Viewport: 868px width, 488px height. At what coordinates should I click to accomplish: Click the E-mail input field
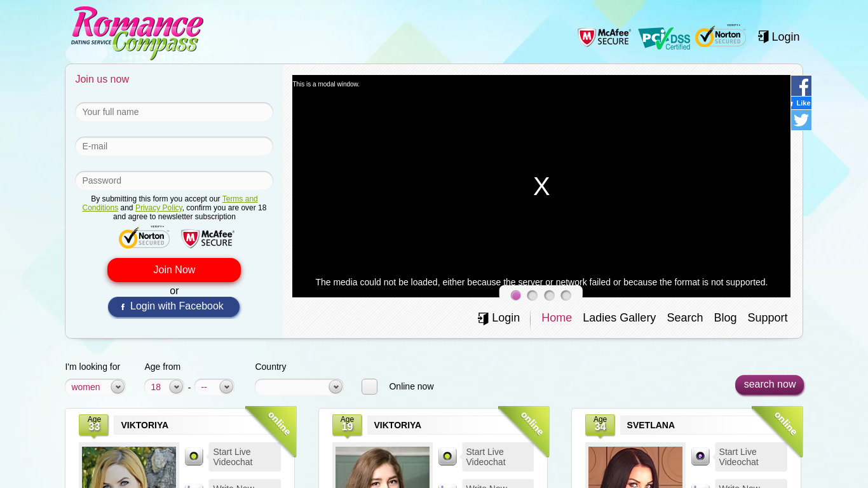173,146
